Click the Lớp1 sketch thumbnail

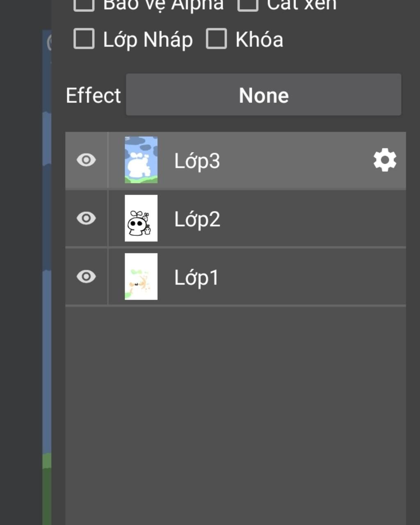[x=141, y=276]
